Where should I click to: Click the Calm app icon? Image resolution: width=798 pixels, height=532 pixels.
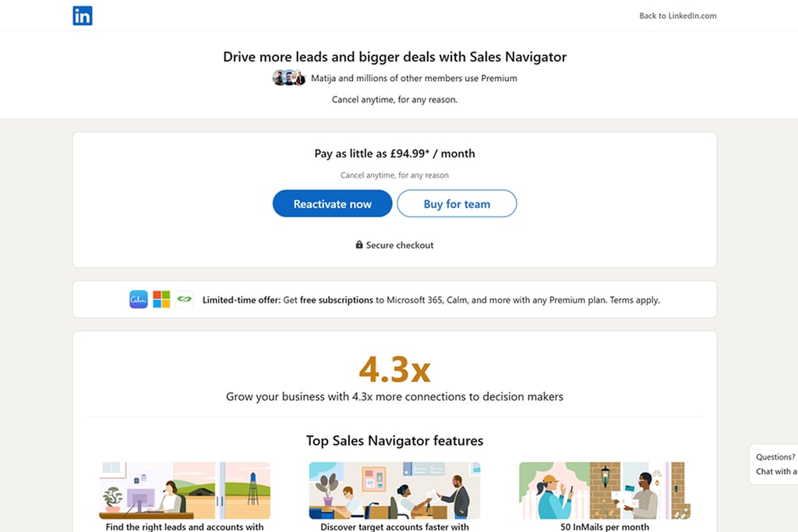(x=139, y=299)
